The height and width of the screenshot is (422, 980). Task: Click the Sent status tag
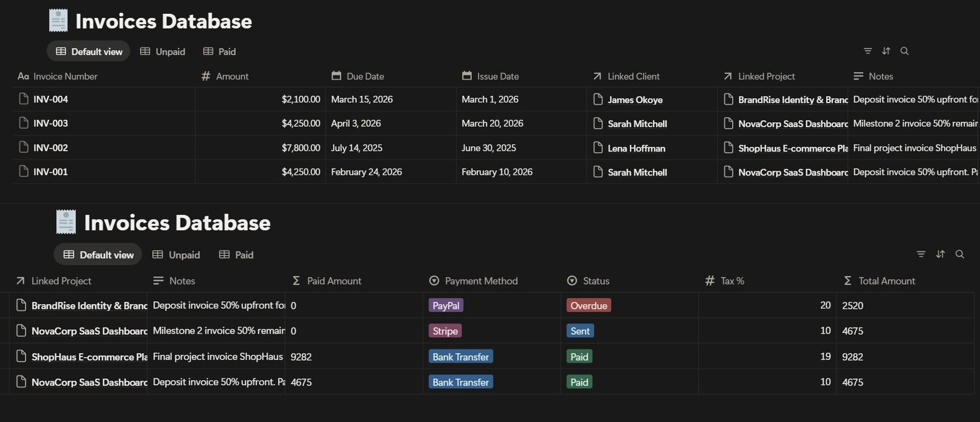(x=580, y=330)
